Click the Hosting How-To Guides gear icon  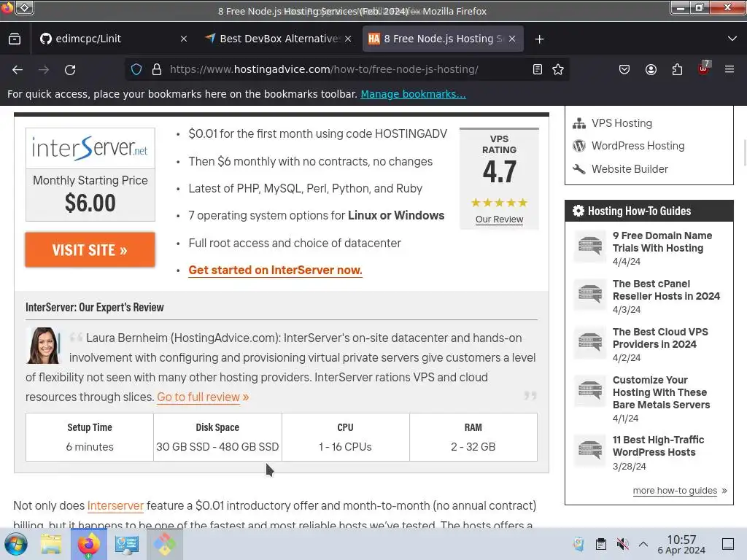578,211
